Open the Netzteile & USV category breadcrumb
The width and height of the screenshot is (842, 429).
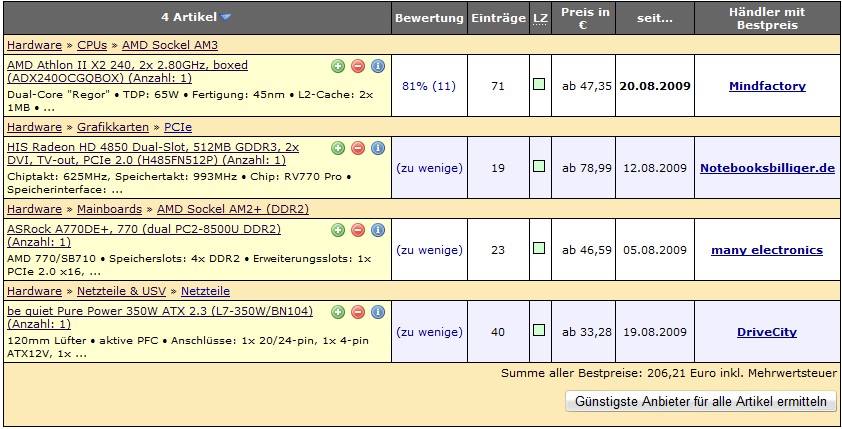121,291
